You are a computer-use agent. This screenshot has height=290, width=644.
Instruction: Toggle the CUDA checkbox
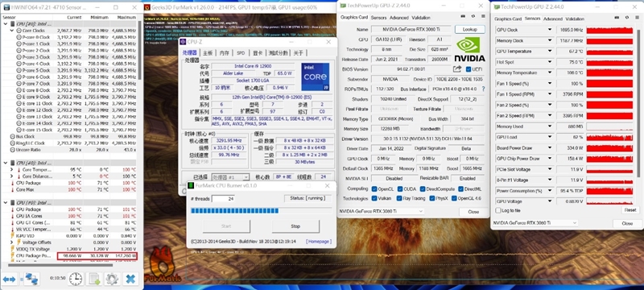(399, 189)
